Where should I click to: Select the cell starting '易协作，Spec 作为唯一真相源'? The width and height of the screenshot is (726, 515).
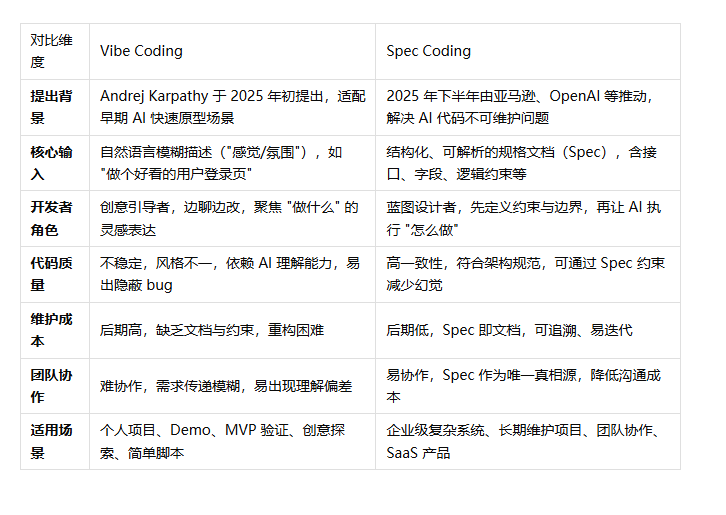pos(528,386)
